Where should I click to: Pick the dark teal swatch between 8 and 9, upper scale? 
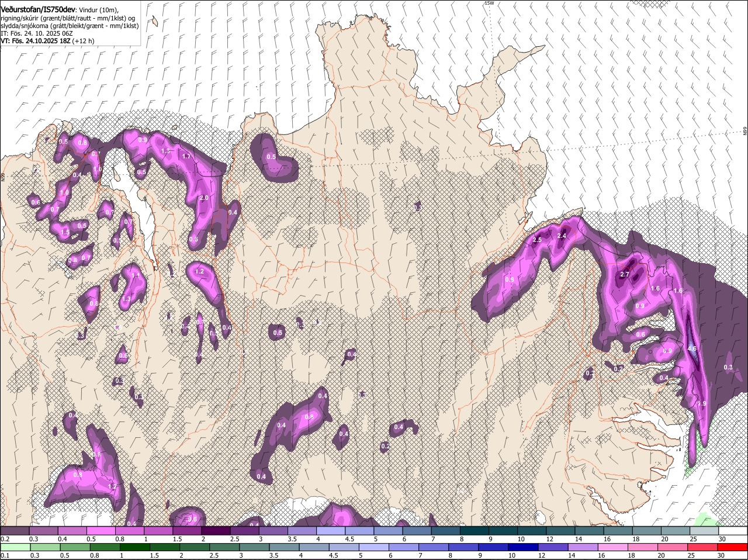point(475,531)
